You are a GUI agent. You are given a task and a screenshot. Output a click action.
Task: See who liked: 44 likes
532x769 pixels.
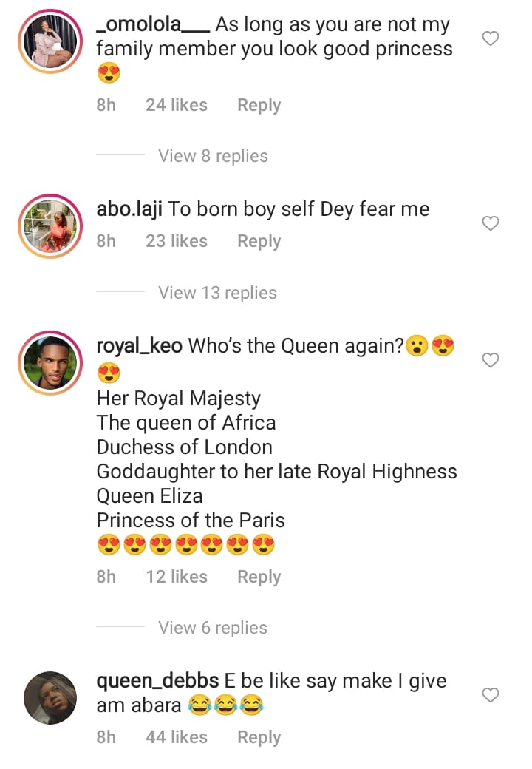[177, 737]
